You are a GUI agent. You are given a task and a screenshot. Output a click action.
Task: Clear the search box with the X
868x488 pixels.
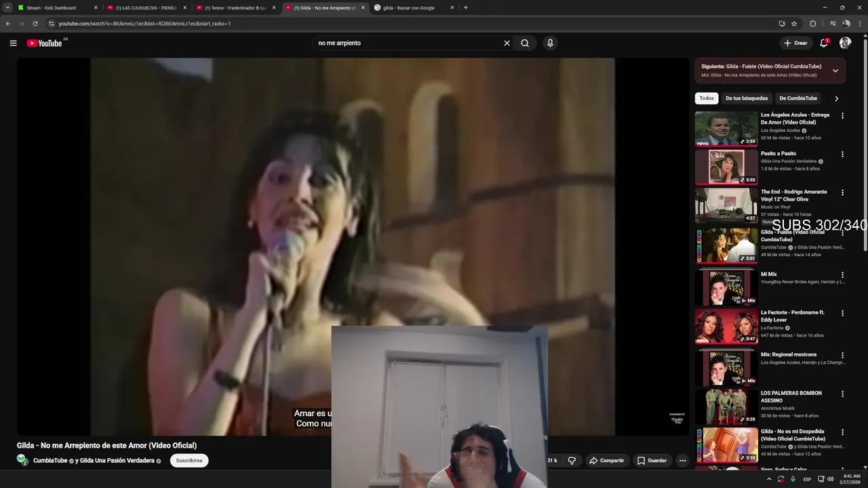(x=507, y=43)
